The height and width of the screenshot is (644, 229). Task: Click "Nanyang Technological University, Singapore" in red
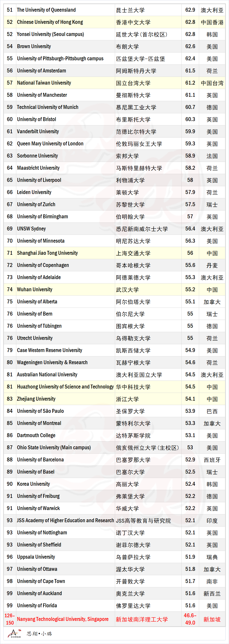coord(63,619)
